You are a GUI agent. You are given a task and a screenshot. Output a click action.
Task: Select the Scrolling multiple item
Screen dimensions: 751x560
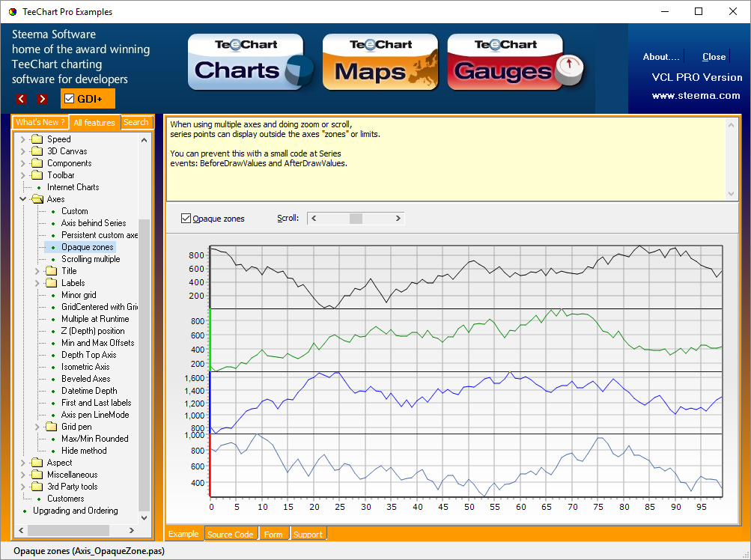pyautogui.click(x=91, y=259)
